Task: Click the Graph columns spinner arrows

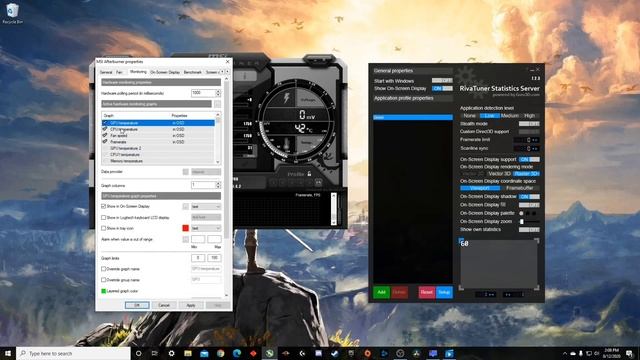Action: click(x=218, y=185)
